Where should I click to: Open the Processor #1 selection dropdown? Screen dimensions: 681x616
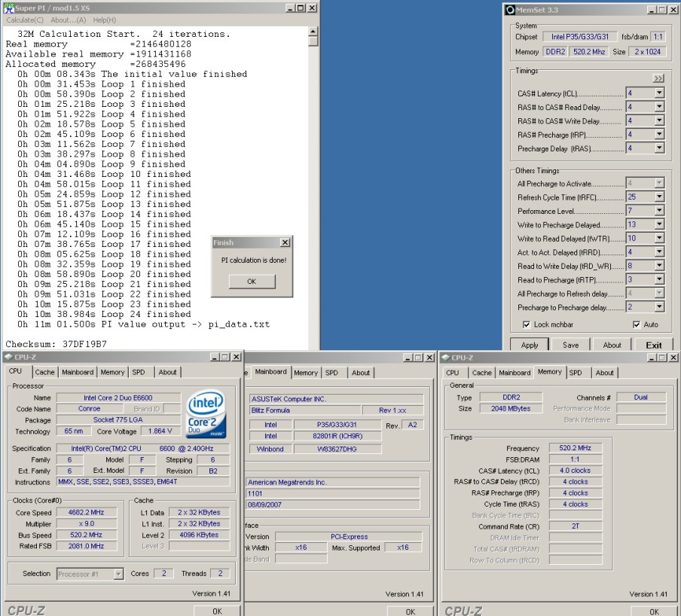tap(118, 574)
